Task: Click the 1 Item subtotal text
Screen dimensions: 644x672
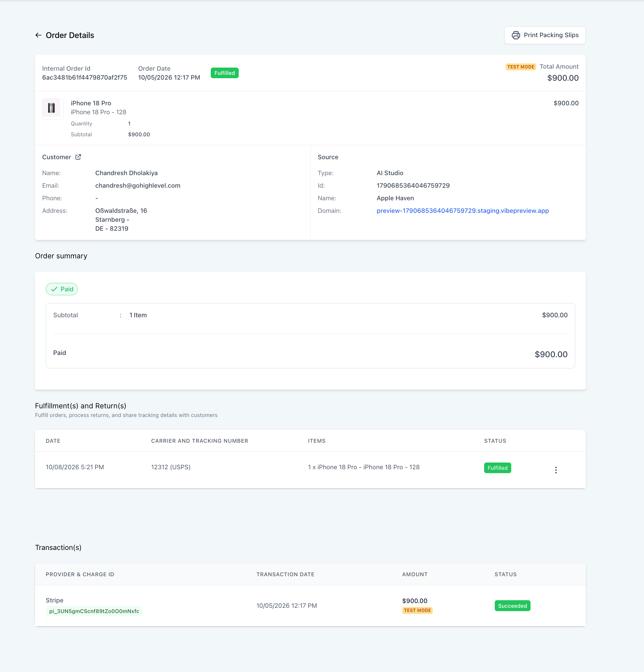Action: 138,315
